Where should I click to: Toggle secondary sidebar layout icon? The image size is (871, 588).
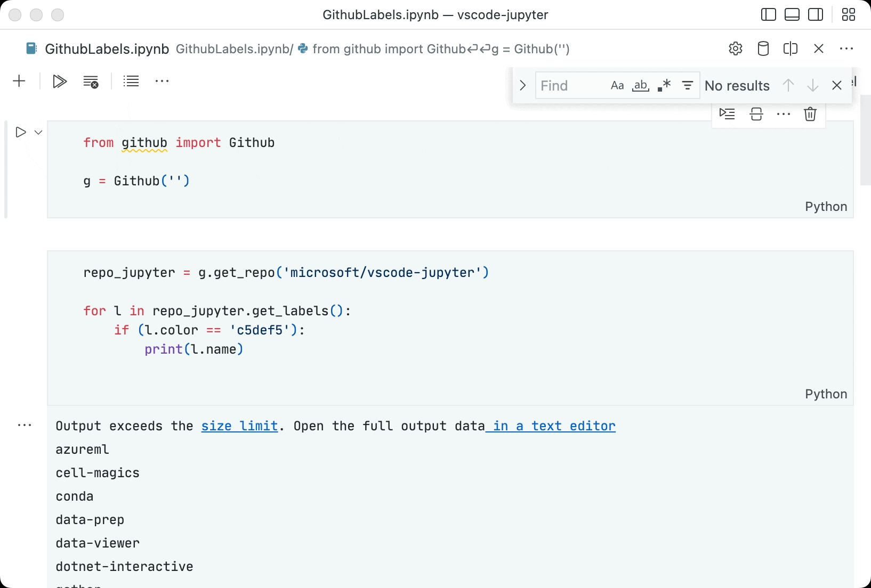click(816, 15)
